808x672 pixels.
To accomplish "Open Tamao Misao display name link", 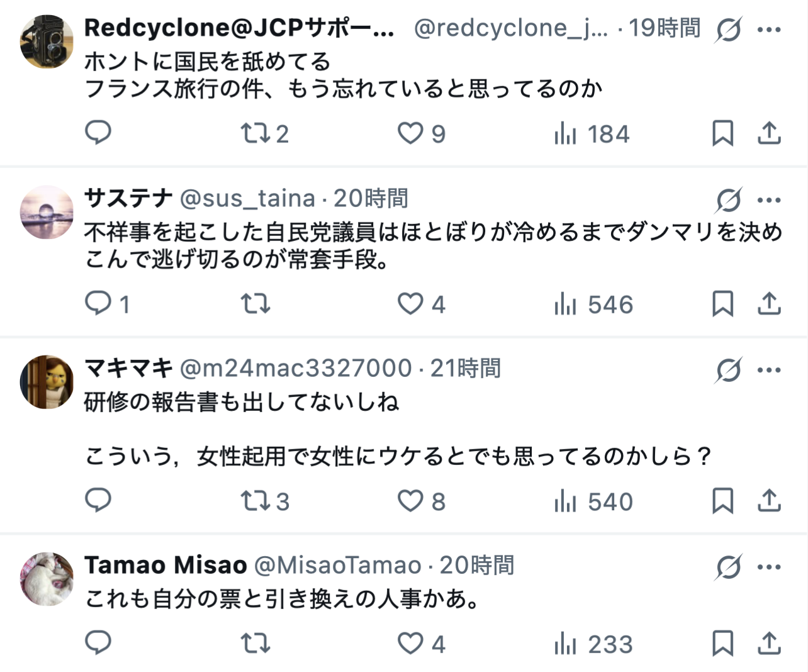I will (x=166, y=565).
